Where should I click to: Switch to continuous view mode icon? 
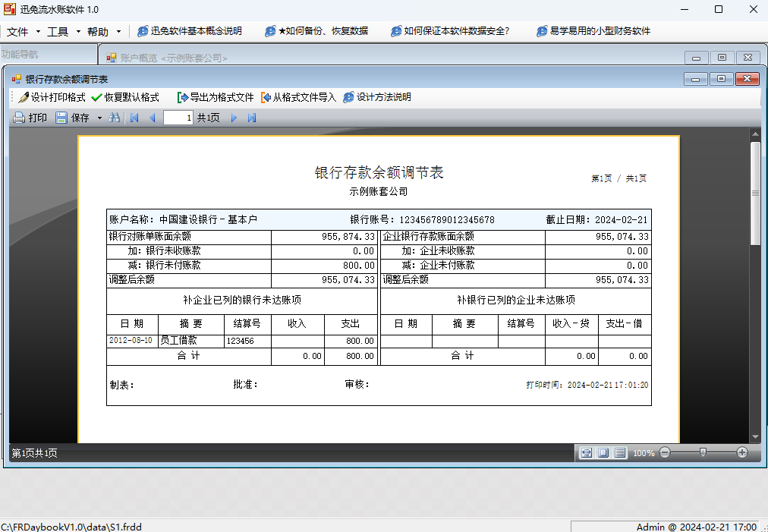click(x=620, y=452)
